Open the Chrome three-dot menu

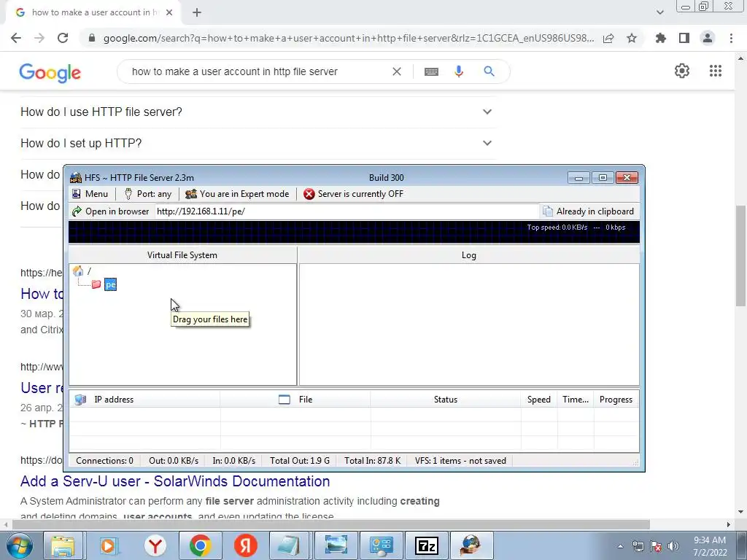coord(731,38)
